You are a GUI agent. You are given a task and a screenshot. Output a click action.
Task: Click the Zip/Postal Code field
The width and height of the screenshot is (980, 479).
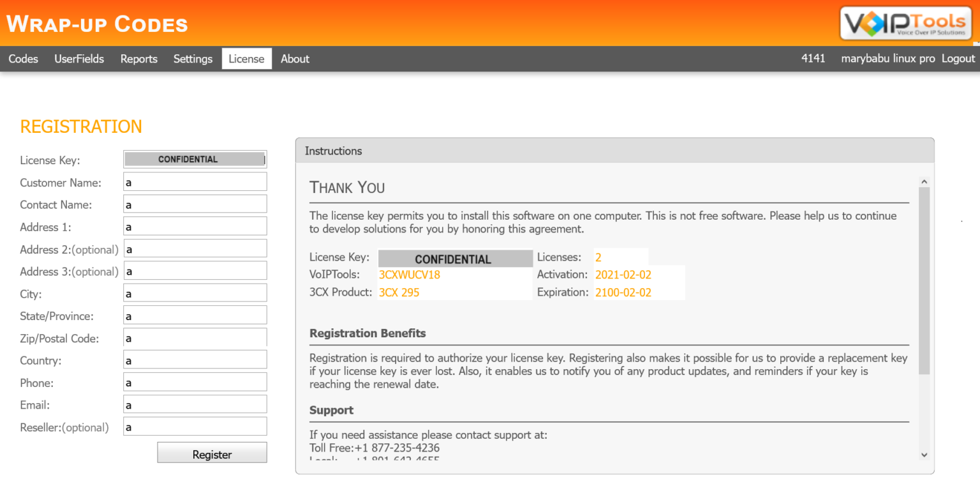195,337
